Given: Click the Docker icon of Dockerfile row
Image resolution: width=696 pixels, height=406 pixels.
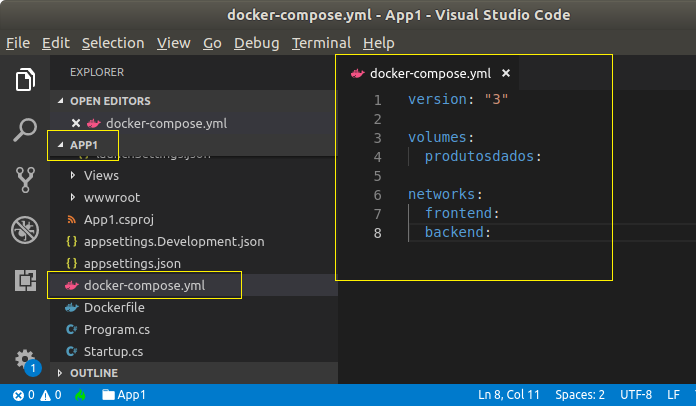Looking at the screenshot, I should [x=71, y=307].
